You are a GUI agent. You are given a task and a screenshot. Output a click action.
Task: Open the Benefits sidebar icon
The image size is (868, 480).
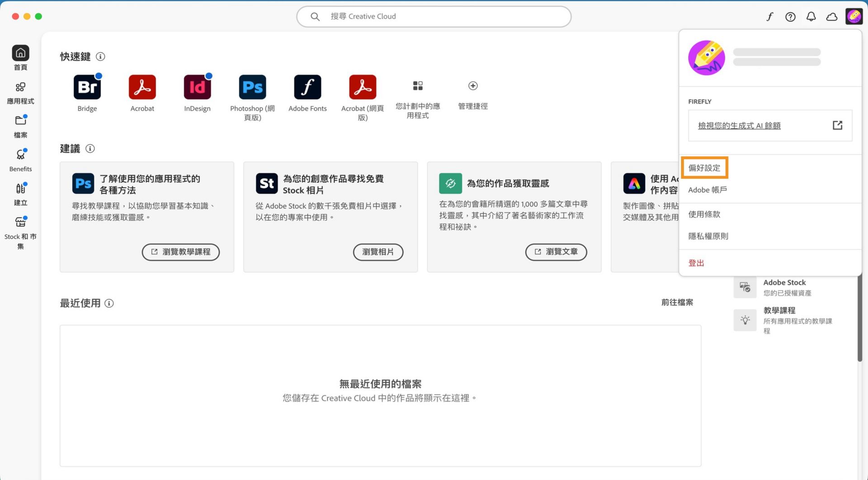(x=20, y=159)
